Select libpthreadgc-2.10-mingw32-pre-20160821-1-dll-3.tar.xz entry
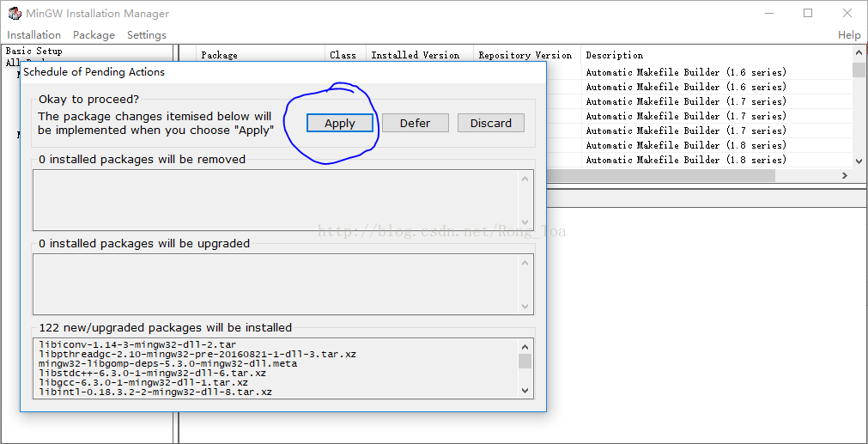 pos(197,354)
